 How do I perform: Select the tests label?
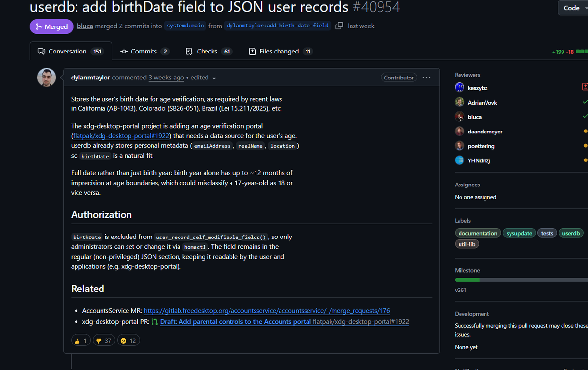[547, 233]
